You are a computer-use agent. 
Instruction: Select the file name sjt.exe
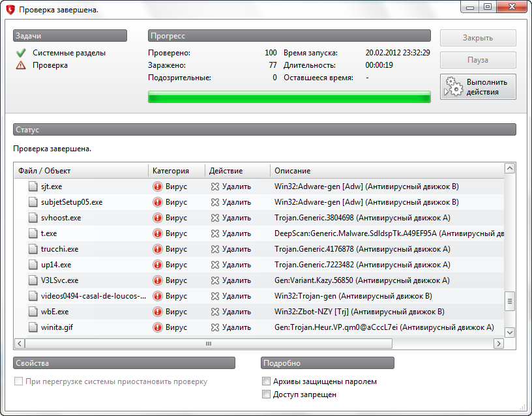click(x=52, y=186)
